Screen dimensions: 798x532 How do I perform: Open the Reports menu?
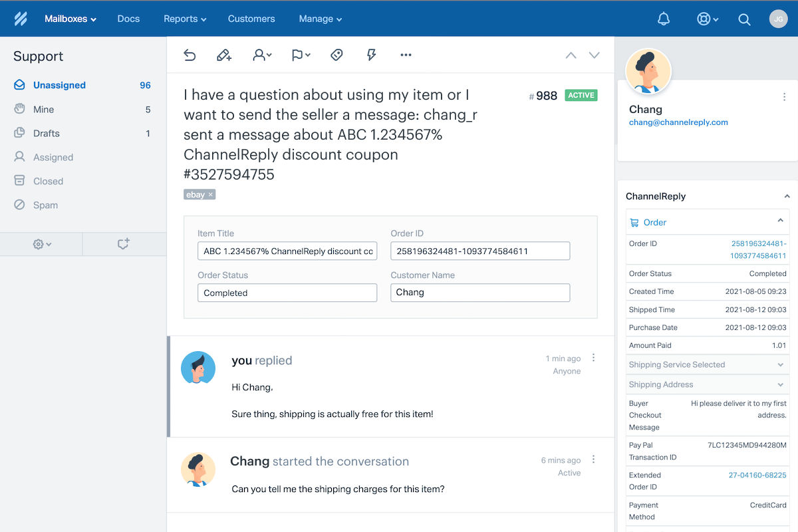[x=185, y=19]
